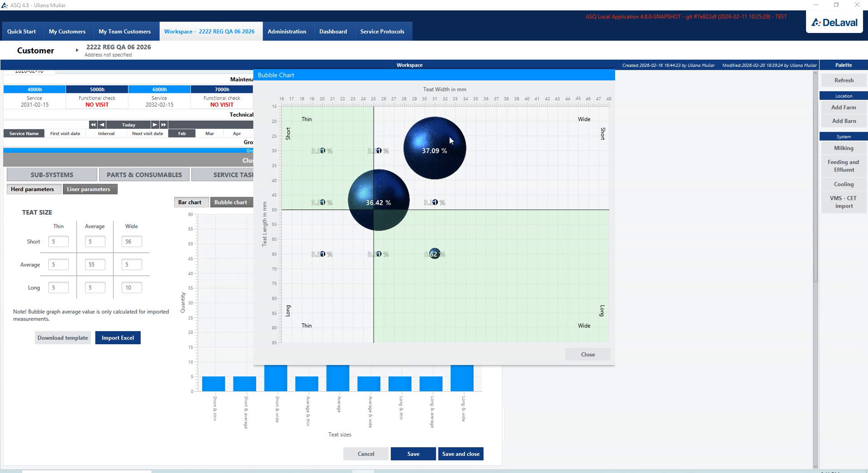Click the DeLaval logo
The width and height of the screenshot is (868, 473).
(835, 22)
